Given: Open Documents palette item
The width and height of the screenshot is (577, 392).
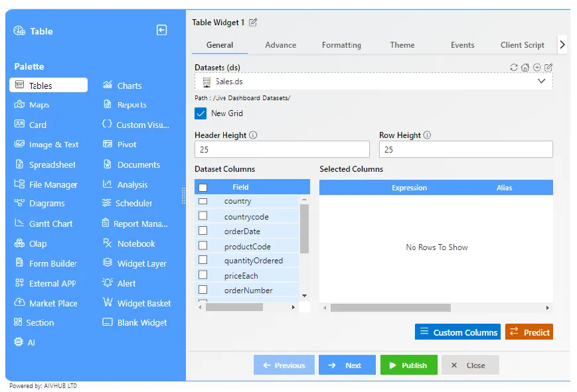Looking at the screenshot, I should tap(131, 164).
